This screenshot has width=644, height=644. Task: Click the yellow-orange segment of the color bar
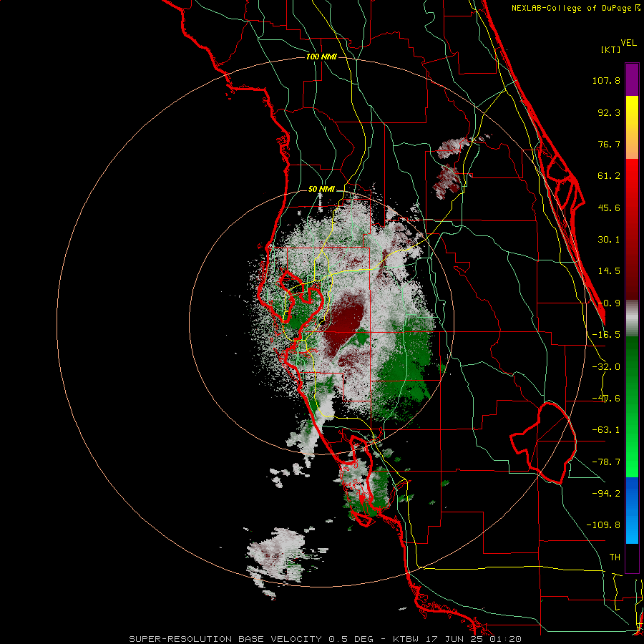click(x=632, y=127)
